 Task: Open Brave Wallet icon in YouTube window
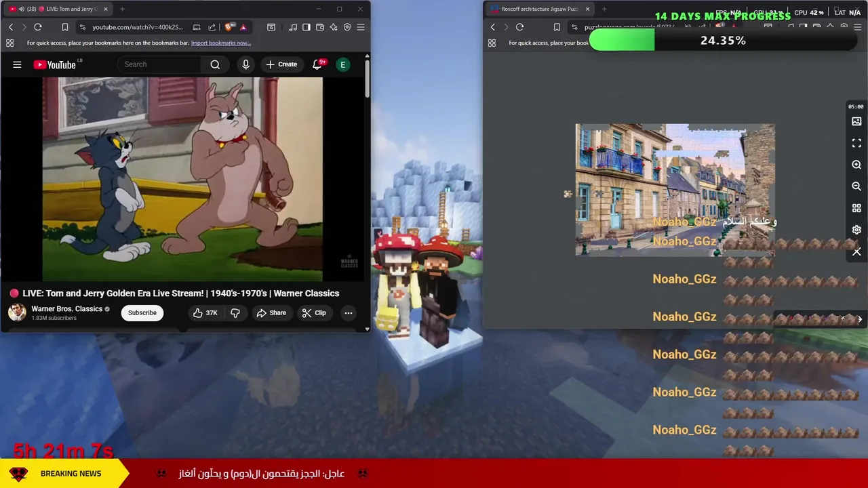pyautogui.click(x=320, y=27)
